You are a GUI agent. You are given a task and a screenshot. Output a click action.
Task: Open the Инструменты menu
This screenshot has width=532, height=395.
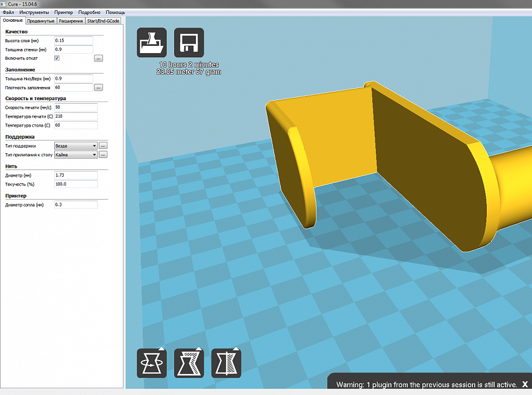pos(34,12)
